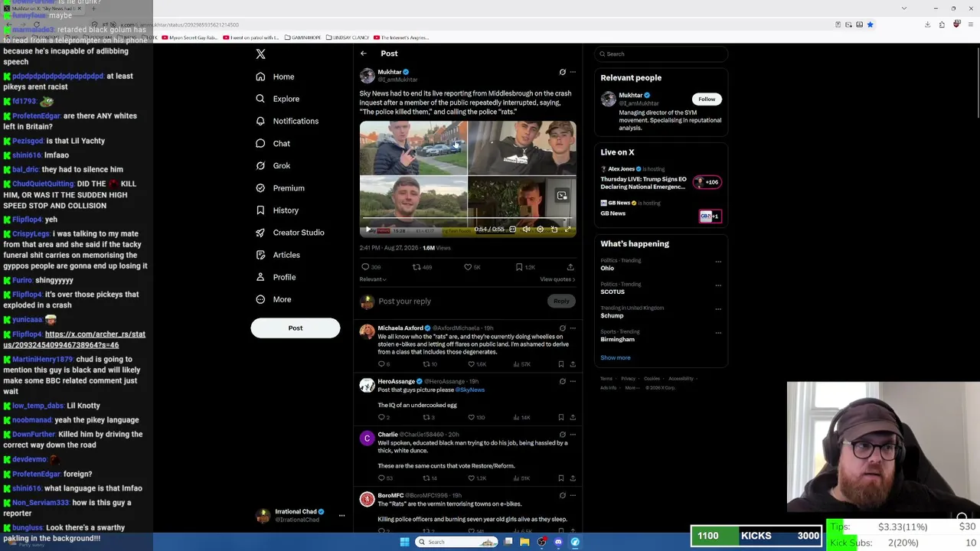Image resolution: width=980 pixels, height=551 pixels.
Task: Open the kick chat archer_rs status link
Action: [74, 340]
